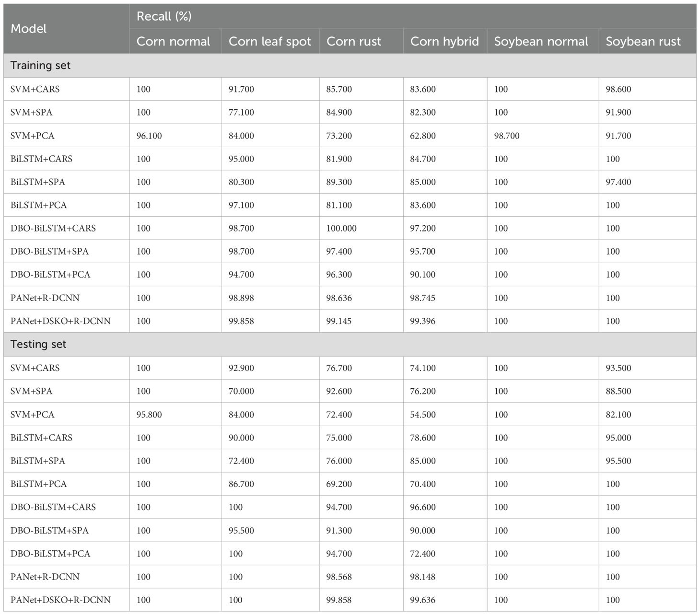Click the Soybean rust column header
This screenshot has width=700, height=615.
pyautogui.click(x=643, y=42)
